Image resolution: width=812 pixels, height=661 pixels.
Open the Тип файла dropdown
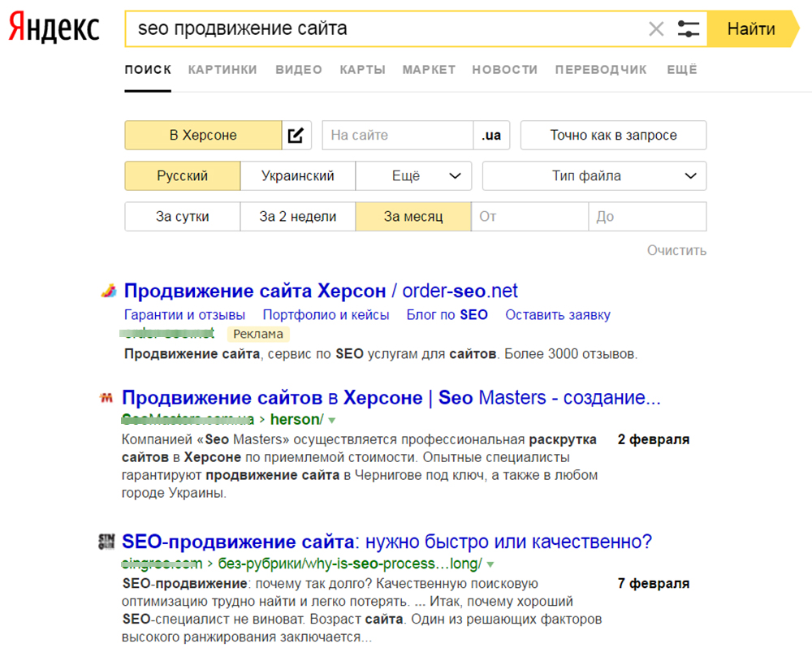click(x=594, y=176)
